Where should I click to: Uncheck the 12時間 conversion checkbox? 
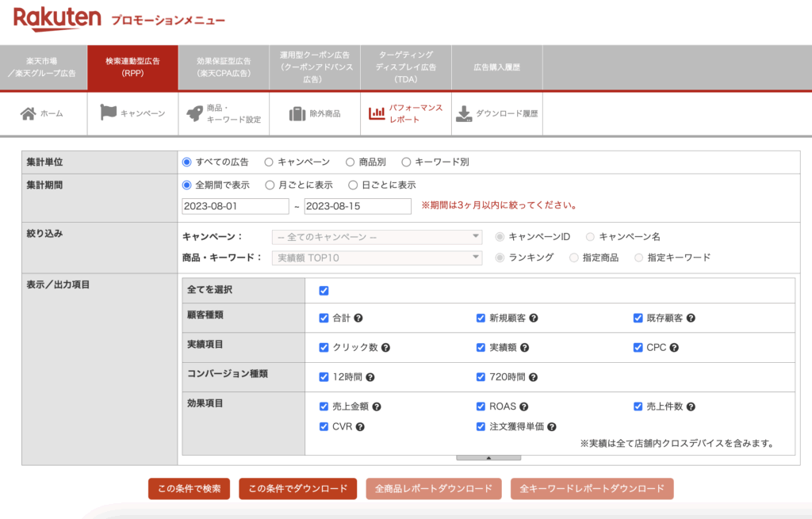[324, 377]
